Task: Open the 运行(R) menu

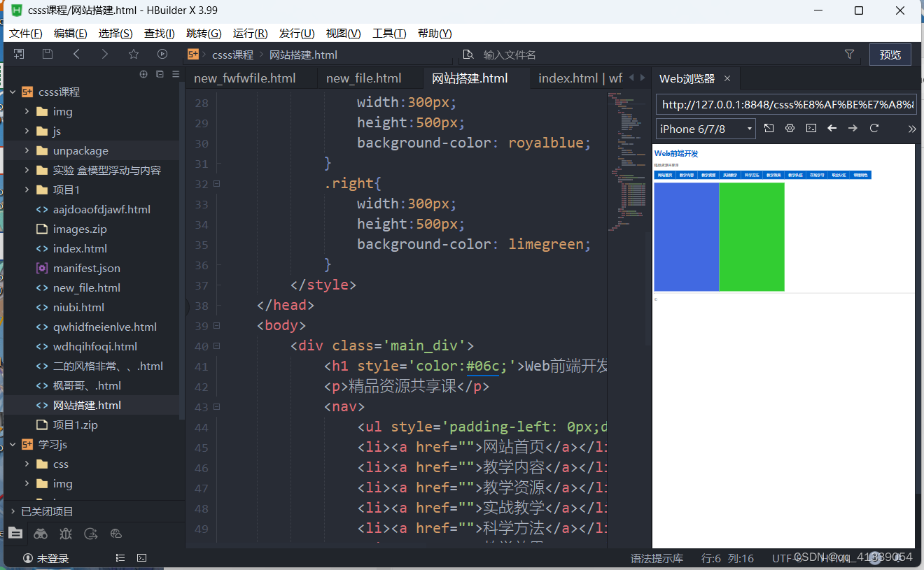Action: [x=251, y=34]
